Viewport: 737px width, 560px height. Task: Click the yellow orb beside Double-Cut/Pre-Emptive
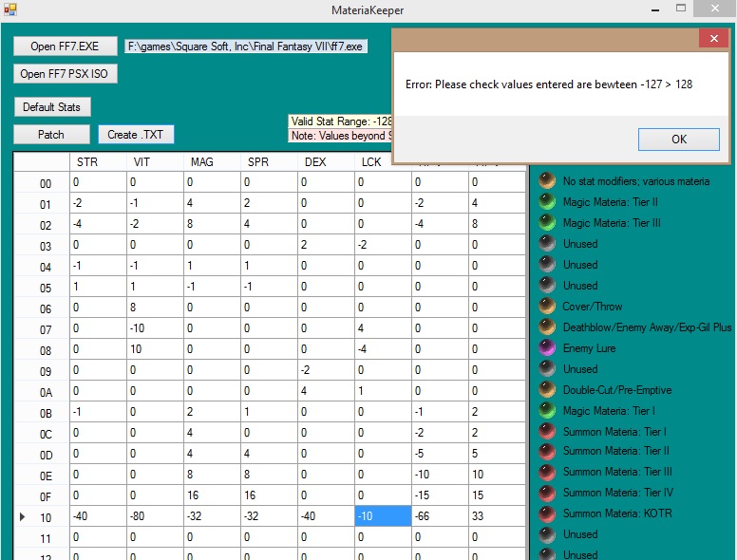click(547, 389)
